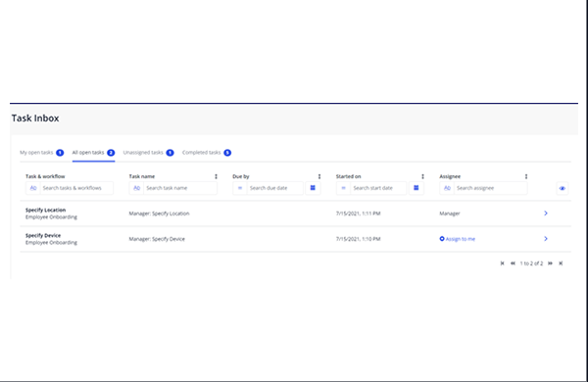Click the Manager assignee cell
The image size is (588, 382).
tap(450, 214)
